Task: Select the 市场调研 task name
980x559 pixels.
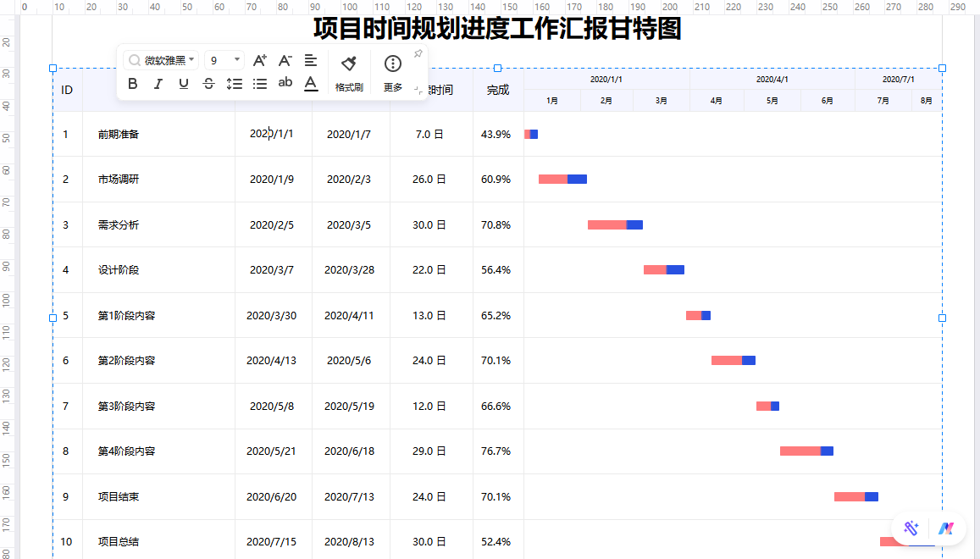Action: 118,180
